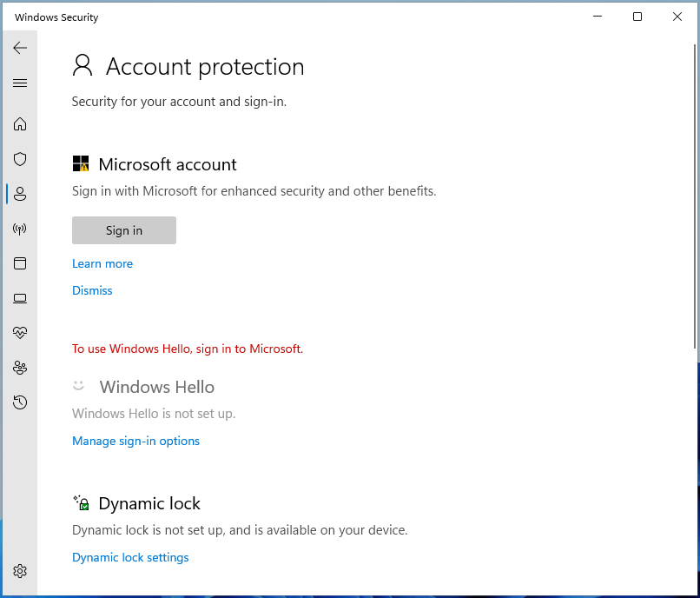Viewport: 700px width, 598px height.
Task: Open Firewall & network protection icon
Action: (x=20, y=229)
